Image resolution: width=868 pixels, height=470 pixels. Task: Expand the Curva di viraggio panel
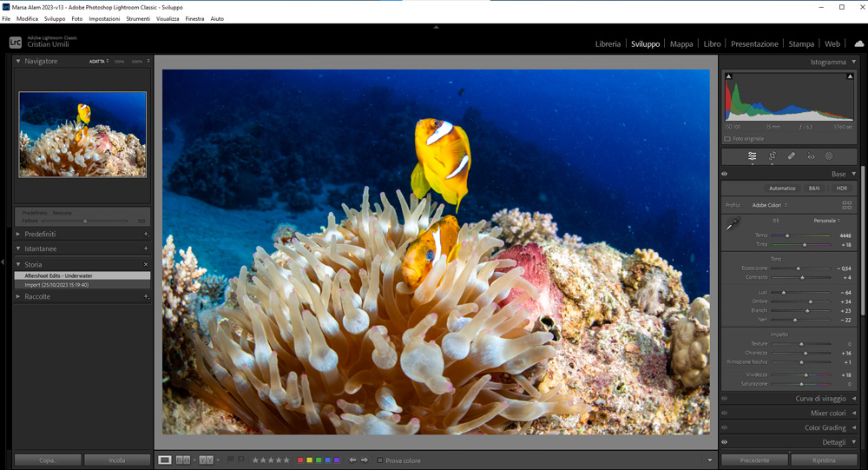pyautogui.click(x=820, y=399)
